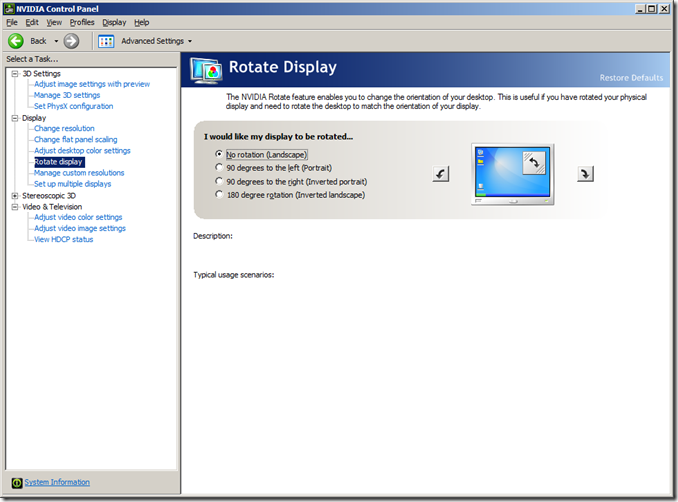Screen dimensions: 678x502
Task: Click the monitor preview image
Action: (512, 174)
